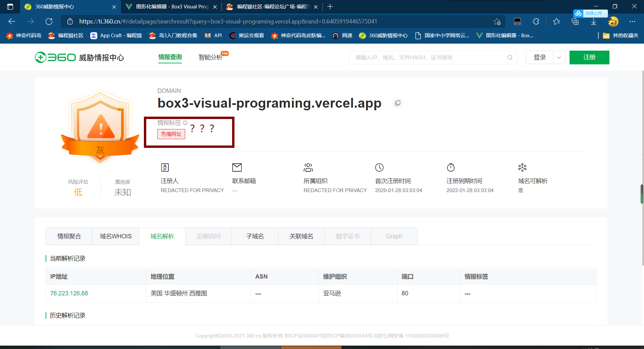Viewport: 644px width, 349px height.
Task: Click the 拖拽上传 upload widget
Action: 590,13
